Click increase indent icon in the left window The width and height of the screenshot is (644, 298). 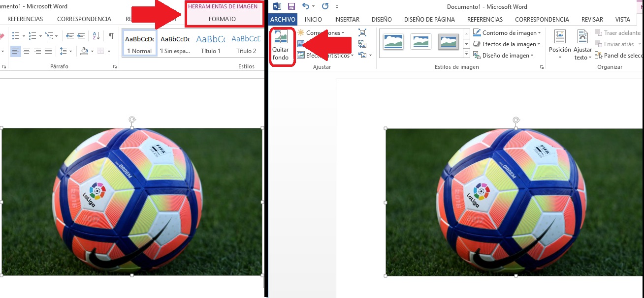[81, 36]
